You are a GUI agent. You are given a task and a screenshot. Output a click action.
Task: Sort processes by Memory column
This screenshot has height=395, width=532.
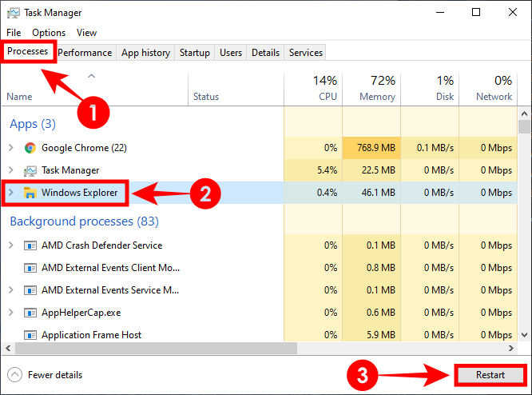pyautogui.click(x=377, y=89)
